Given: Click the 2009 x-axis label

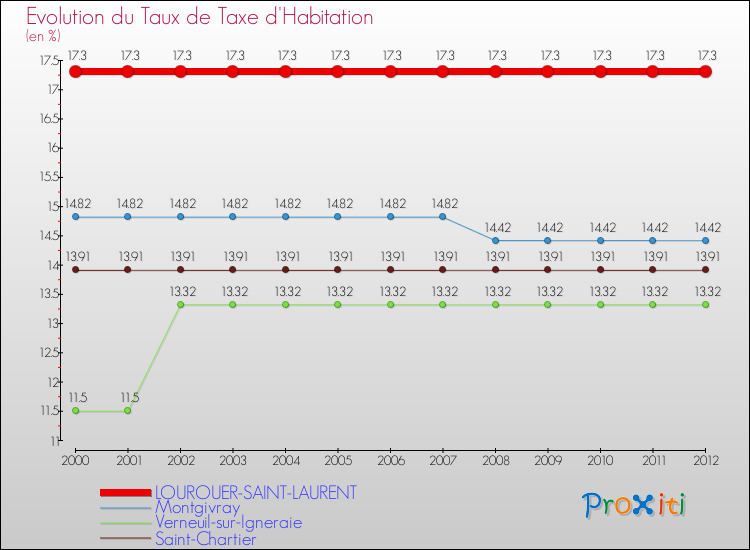Looking at the screenshot, I should pos(548,460).
